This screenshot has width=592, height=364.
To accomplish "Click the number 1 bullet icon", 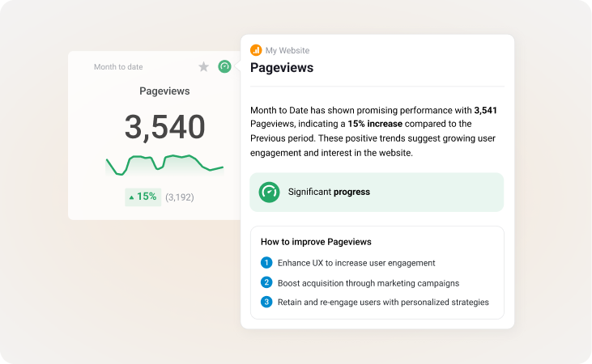I will click(x=266, y=263).
